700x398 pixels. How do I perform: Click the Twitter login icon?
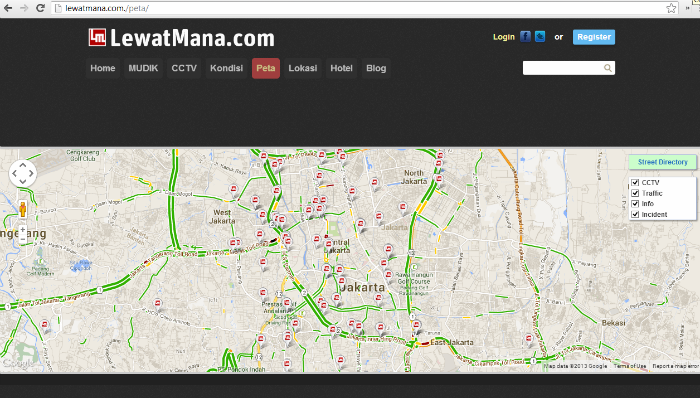(540, 37)
